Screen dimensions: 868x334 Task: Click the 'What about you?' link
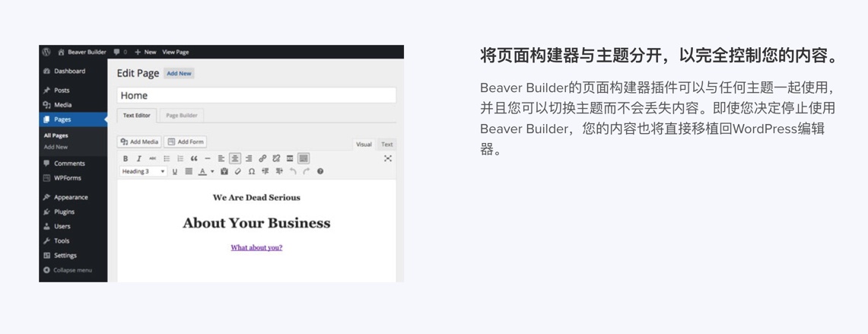click(256, 247)
